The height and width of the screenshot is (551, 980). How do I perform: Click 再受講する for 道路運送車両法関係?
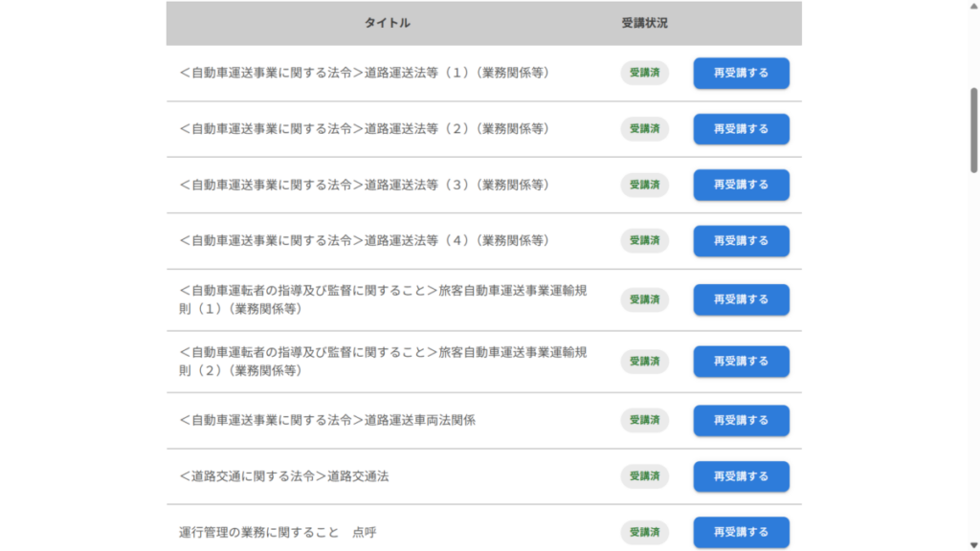click(741, 421)
